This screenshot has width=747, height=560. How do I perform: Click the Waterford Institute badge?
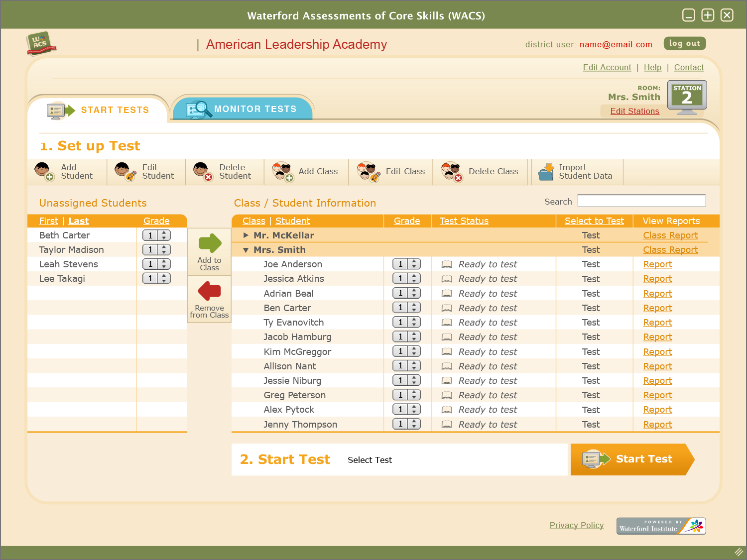pyautogui.click(x=661, y=526)
